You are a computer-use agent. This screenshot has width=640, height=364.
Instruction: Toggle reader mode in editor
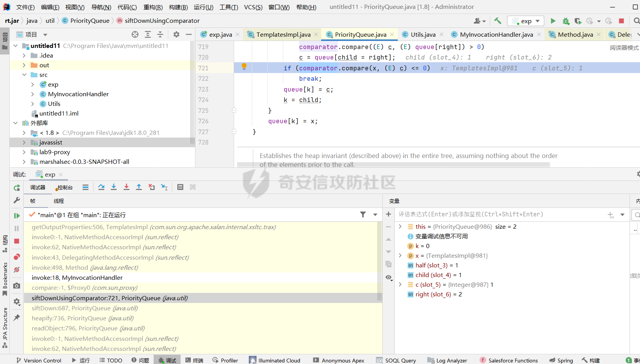(x=624, y=48)
